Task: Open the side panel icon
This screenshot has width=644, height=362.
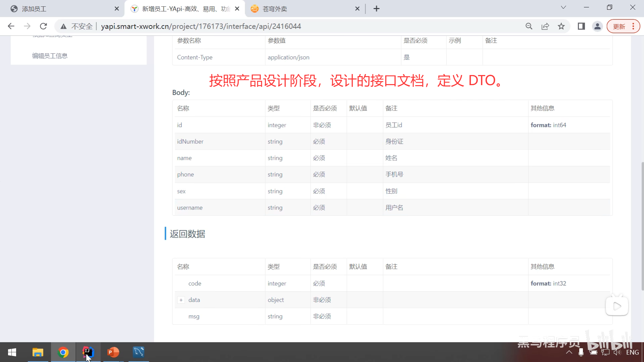Action: (581, 26)
